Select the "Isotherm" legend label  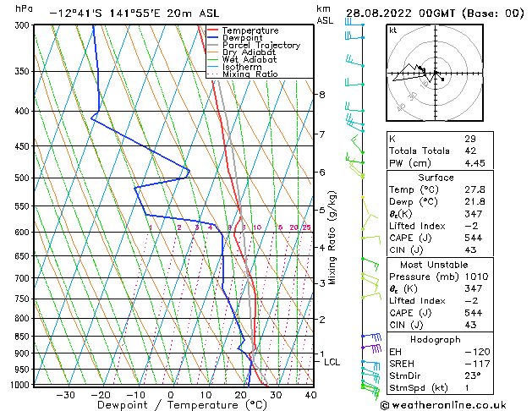click(x=242, y=67)
